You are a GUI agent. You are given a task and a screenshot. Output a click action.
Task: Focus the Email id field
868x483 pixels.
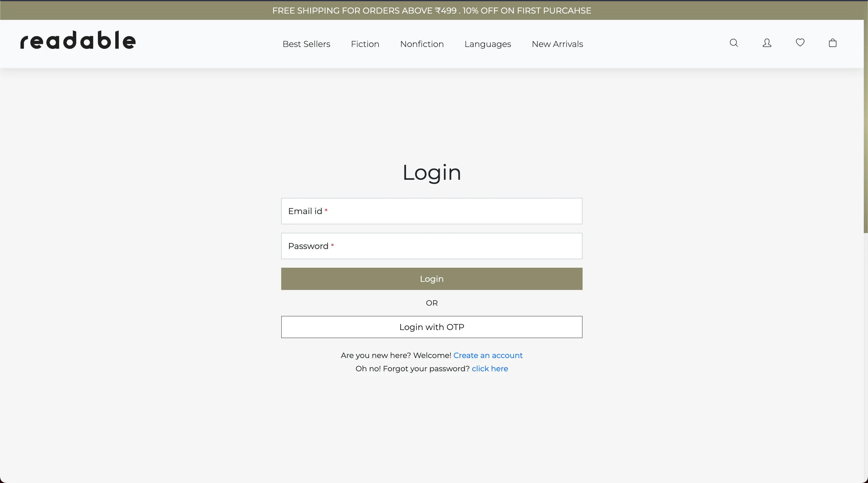(x=432, y=211)
